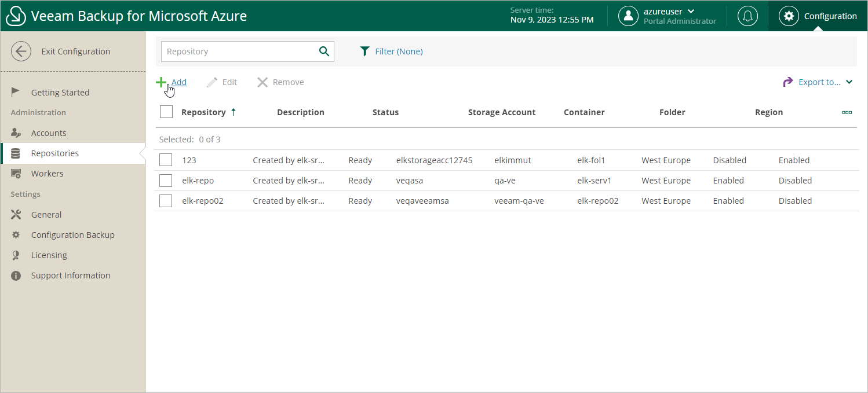Select repository name elk-repo02
This screenshot has height=393, width=868.
(x=203, y=201)
